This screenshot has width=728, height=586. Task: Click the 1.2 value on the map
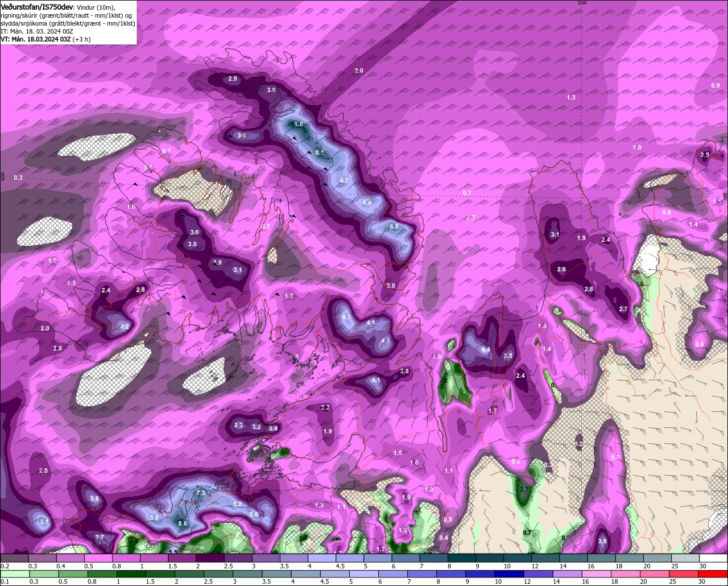pos(289,296)
